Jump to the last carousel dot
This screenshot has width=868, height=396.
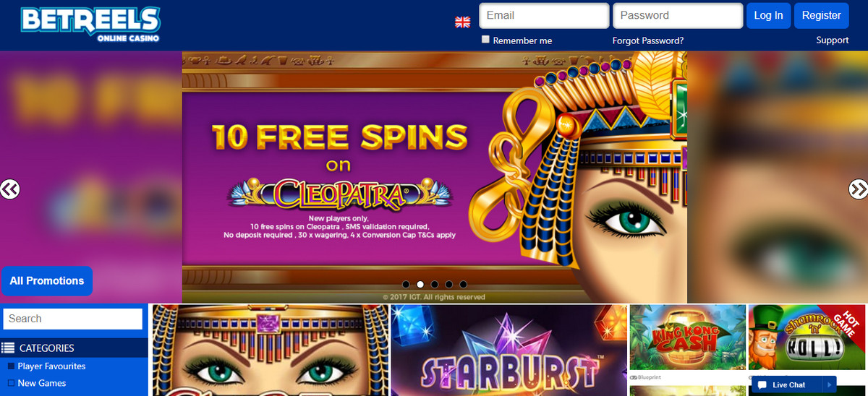coord(463,284)
